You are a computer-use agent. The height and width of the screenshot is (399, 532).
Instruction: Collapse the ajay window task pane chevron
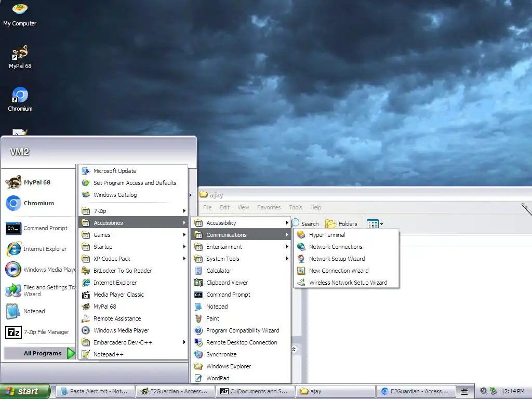pos(294,349)
